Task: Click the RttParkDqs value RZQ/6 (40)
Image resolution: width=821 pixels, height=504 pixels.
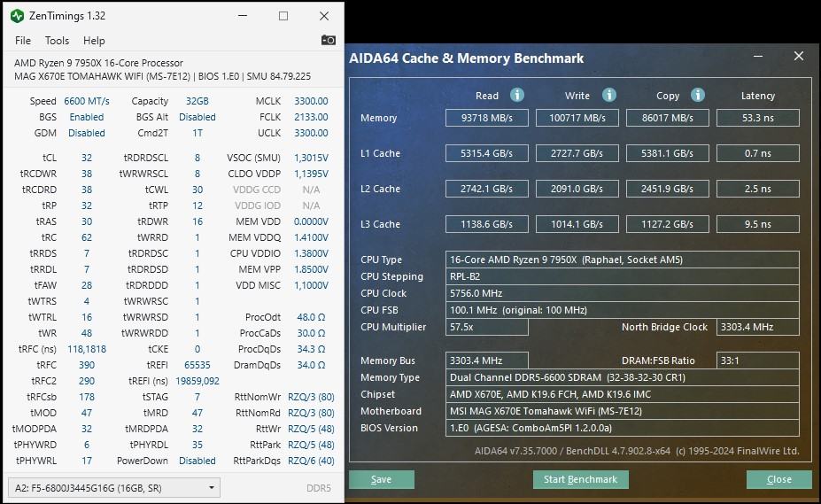Action: click(311, 461)
